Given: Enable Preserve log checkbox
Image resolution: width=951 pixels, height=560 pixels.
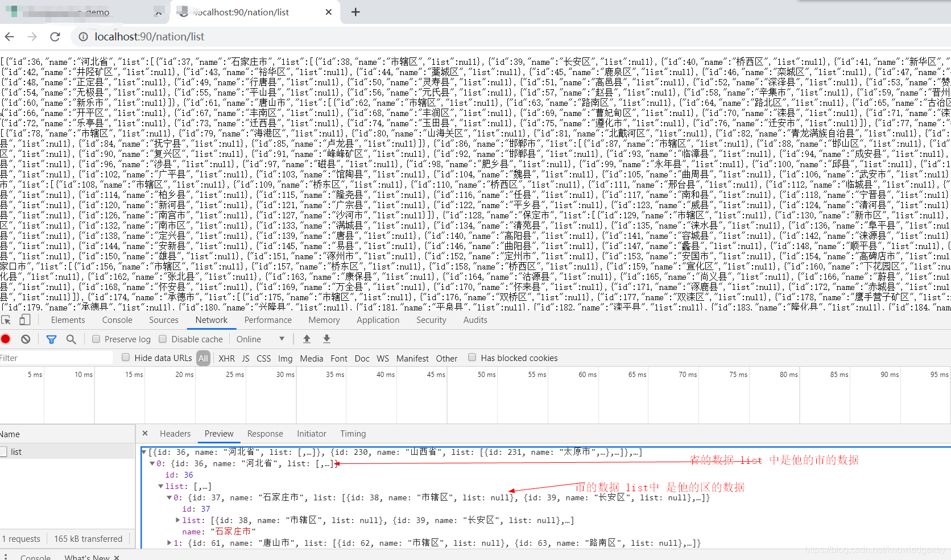Looking at the screenshot, I should pyautogui.click(x=96, y=339).
